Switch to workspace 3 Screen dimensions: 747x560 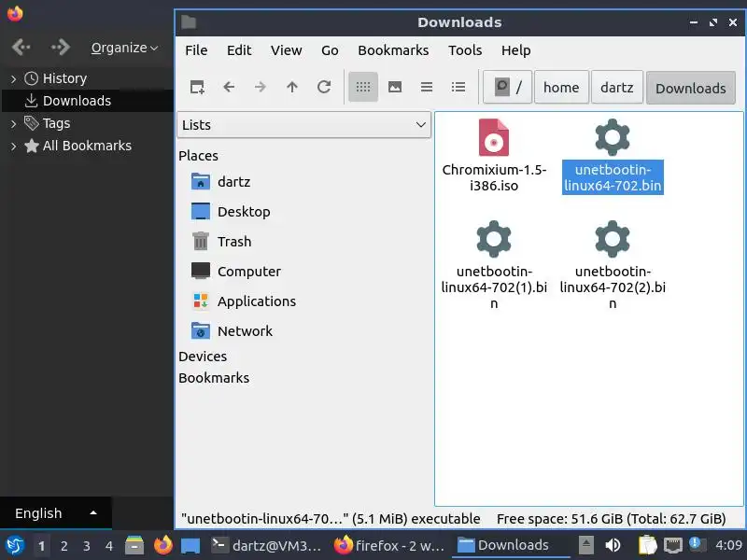click(x=86, y=546)
